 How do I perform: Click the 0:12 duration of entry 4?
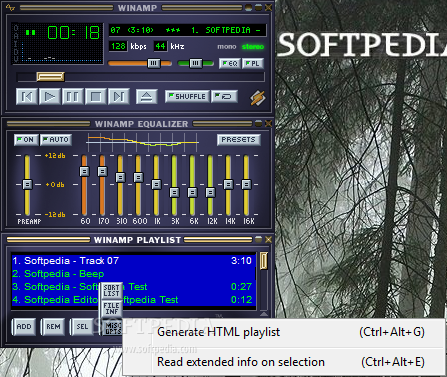pyautogui.click(x=241, y=300)
